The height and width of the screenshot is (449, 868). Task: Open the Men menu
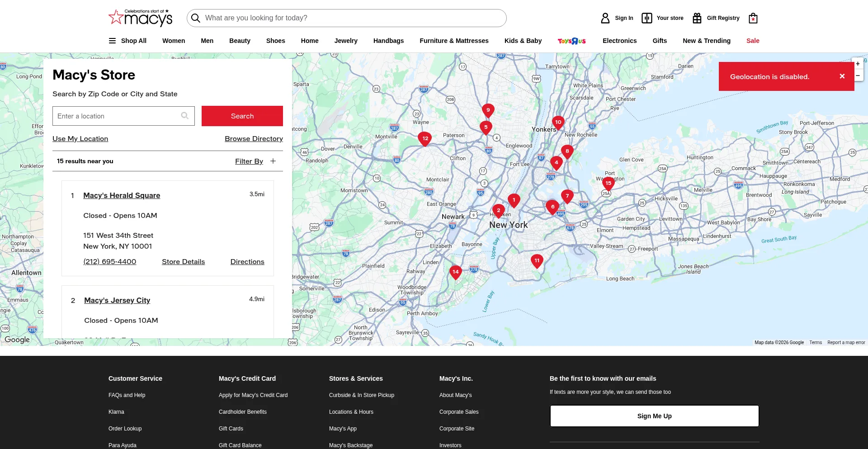click(x=207, y=41)
